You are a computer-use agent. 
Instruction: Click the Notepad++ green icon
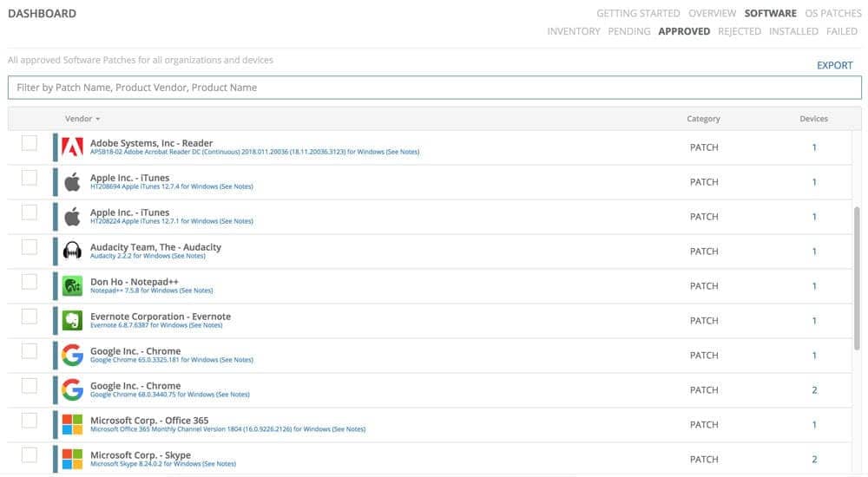(72, 286)
